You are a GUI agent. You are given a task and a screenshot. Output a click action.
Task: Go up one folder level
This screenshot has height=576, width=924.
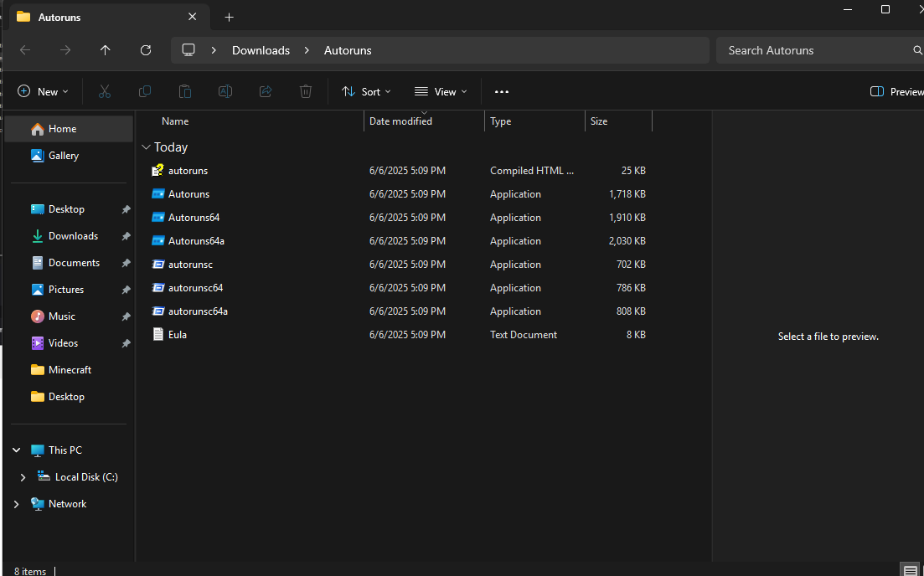coord(106,50)
